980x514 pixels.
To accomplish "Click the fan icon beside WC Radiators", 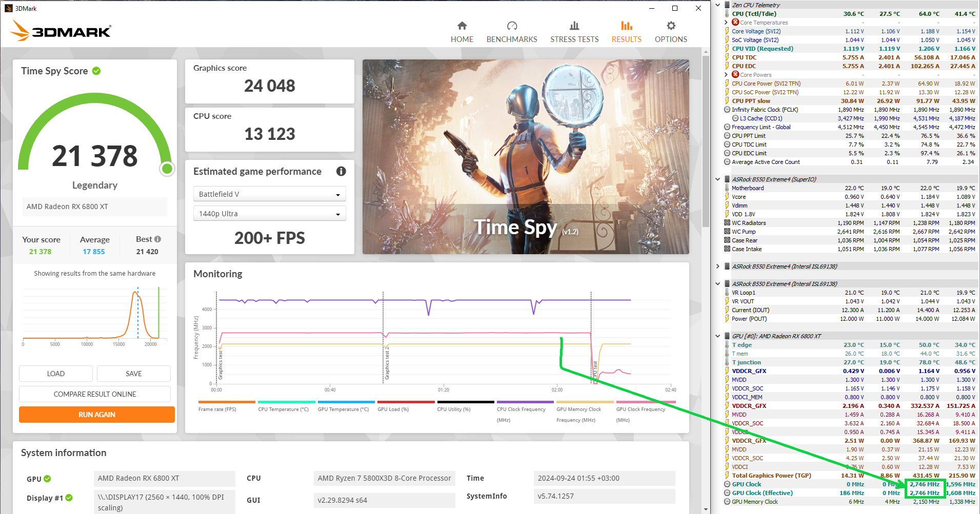I will (x=727, y=223).
